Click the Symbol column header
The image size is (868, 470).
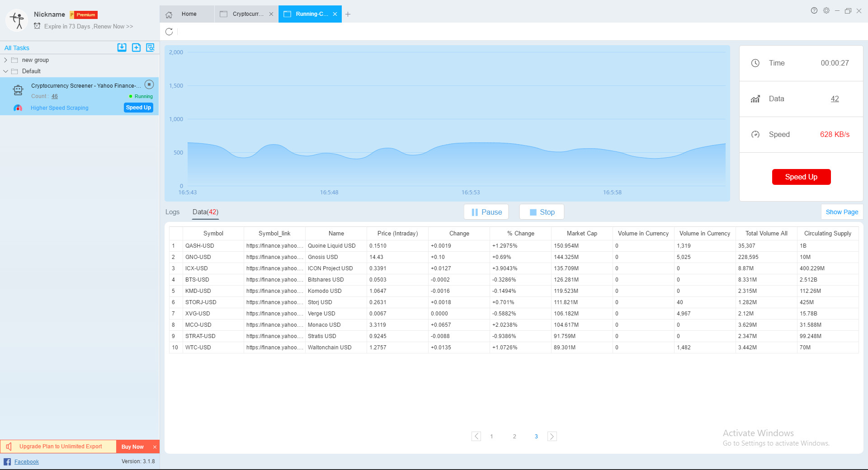[x=213, y=234]
